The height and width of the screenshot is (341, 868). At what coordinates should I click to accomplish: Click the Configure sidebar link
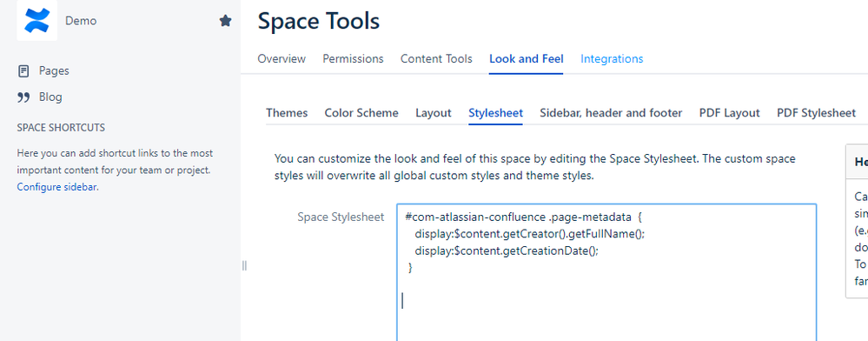(56, 187)
